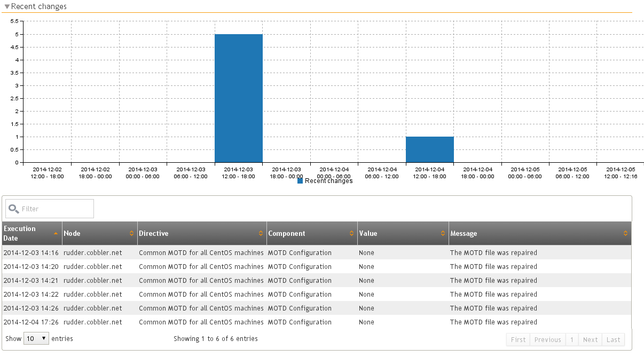
Task: Open the Show entries count dropdown
Action: 36,339
